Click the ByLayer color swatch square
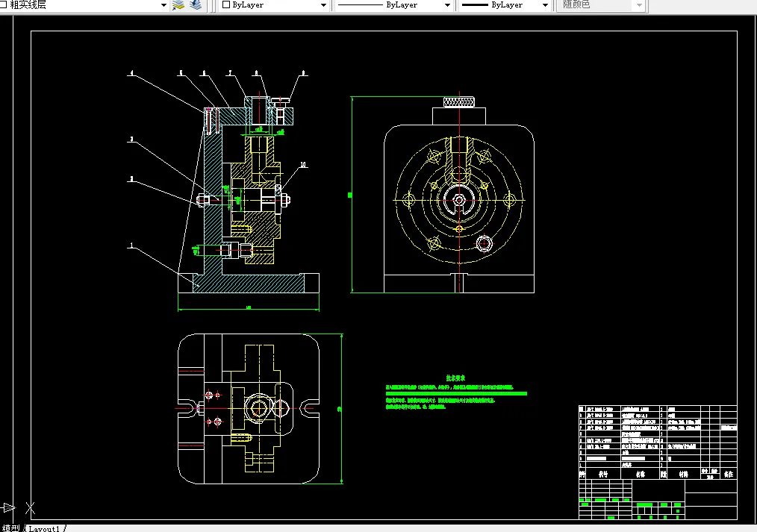 click(x=226, y=4)
